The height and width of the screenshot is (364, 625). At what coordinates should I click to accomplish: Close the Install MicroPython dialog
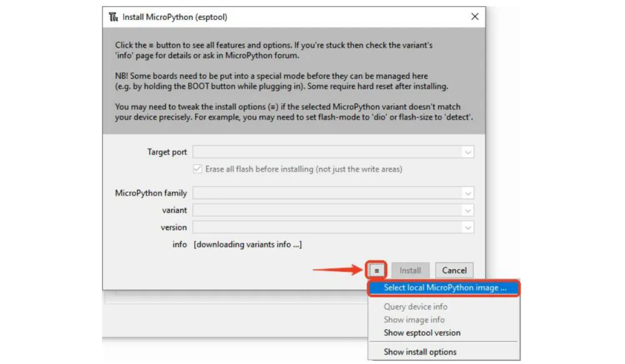pos(475,16)
